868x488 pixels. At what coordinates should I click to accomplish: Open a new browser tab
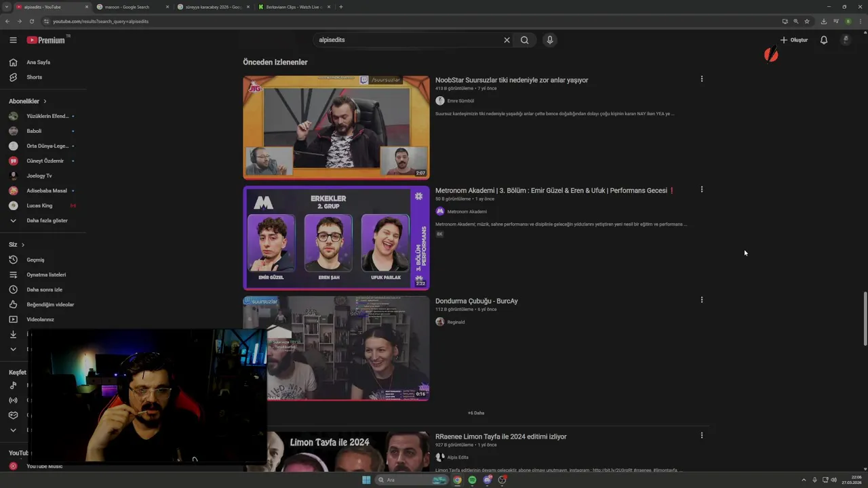click(x=340, y=7)
